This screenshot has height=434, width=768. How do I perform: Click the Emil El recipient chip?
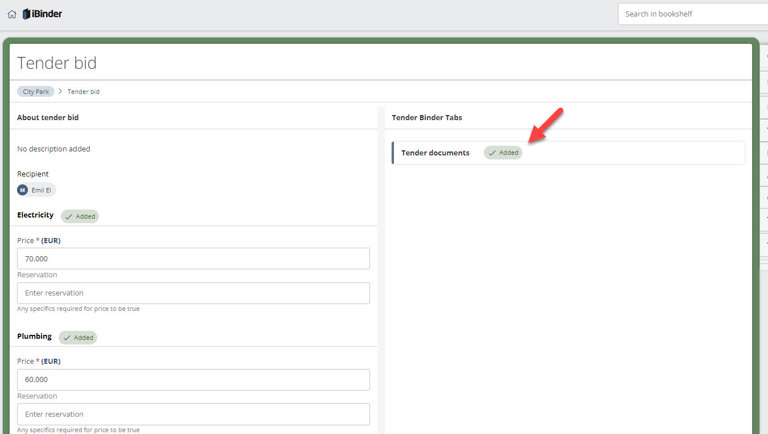[36, 190]
